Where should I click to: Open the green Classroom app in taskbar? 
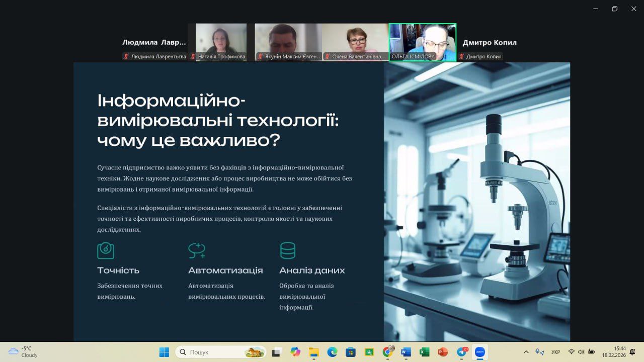pyautogui.click(x=369, y=352)
